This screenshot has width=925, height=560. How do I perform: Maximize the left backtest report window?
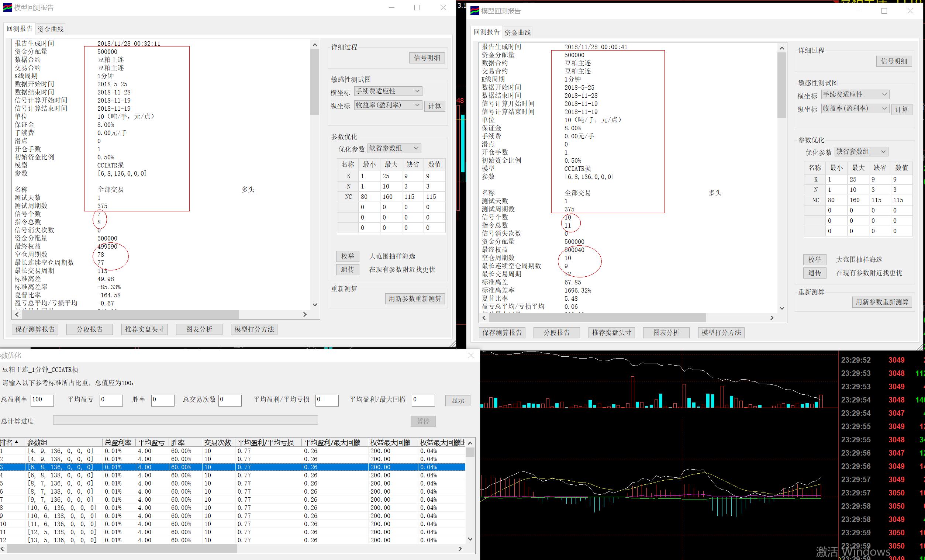point(417,7)
